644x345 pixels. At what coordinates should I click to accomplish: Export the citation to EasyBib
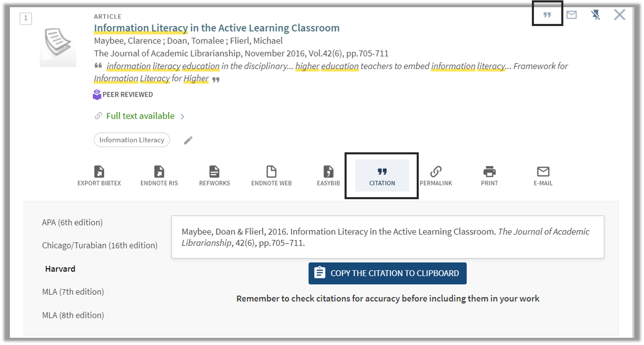pos(328,176)
